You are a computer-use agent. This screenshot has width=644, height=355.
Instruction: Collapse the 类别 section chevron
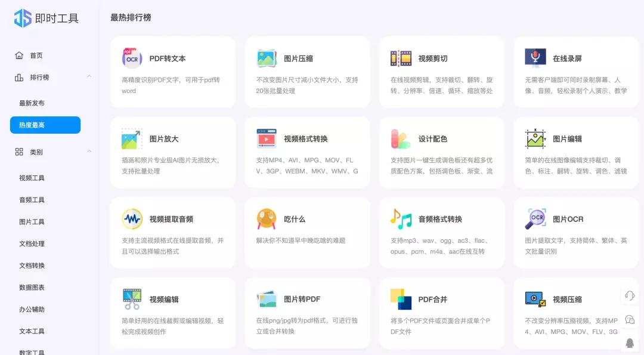pos(88,152)
